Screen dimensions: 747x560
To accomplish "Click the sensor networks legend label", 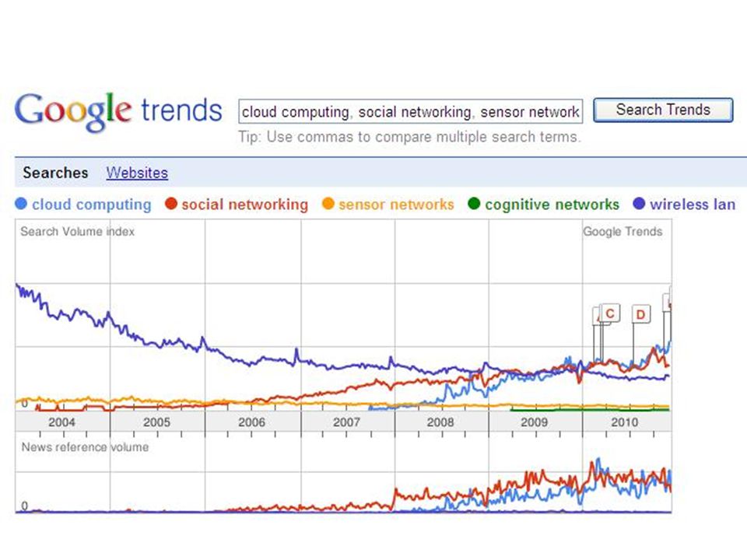I will pyautogui.click(x=396, y=205).
